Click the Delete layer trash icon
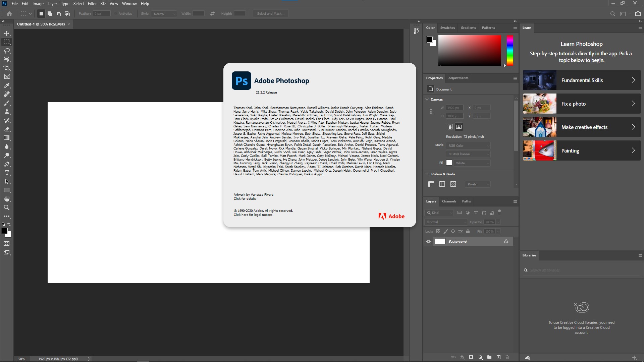The image size is (644, 362). click(x=507, y=357)
